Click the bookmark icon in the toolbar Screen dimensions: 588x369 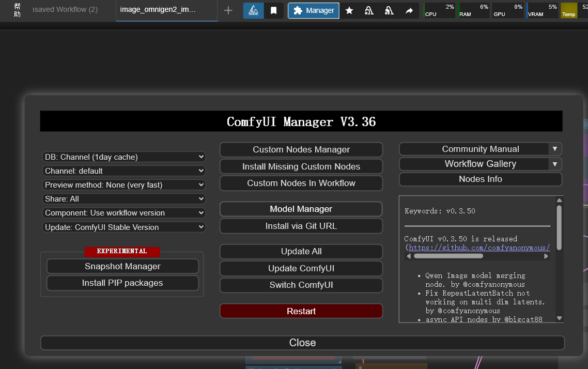point(274,10)
